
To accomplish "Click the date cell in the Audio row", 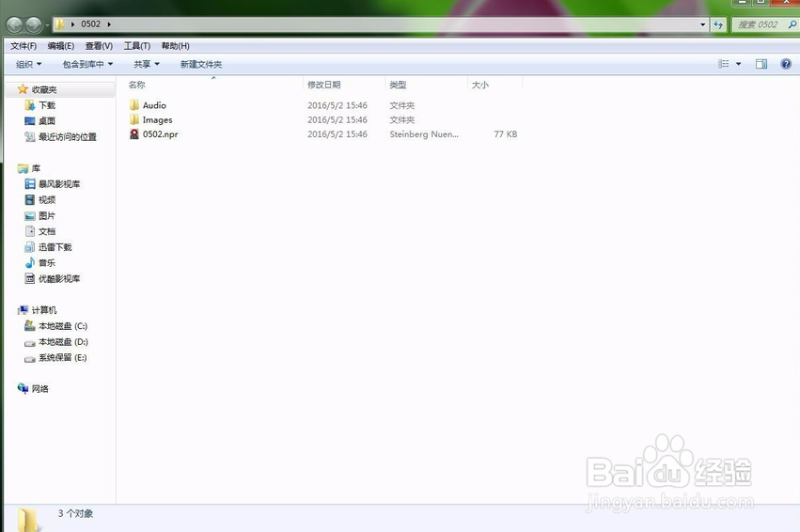I will (x=337, y=105).
